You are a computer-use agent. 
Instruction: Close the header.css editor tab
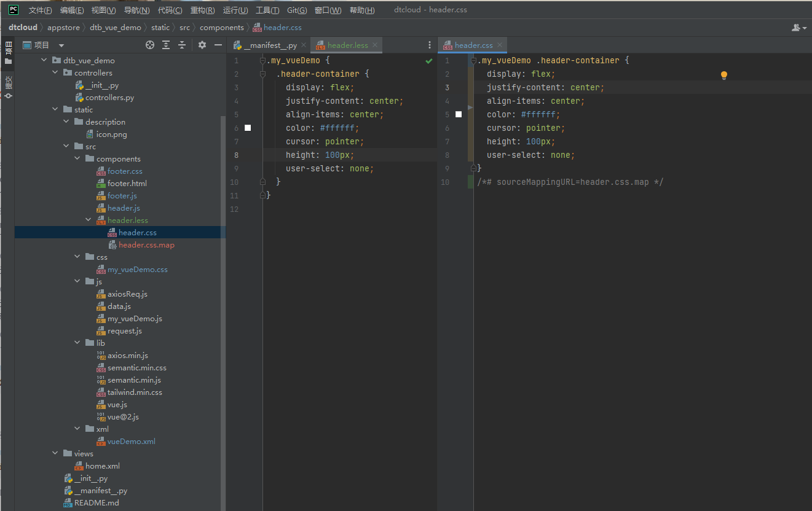499,45
